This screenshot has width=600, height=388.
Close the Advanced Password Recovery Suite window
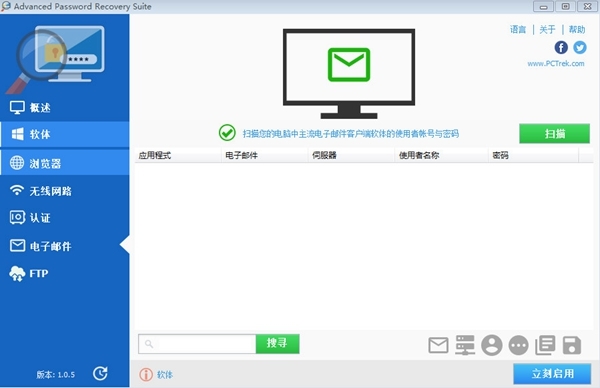(x=587, y=6)
